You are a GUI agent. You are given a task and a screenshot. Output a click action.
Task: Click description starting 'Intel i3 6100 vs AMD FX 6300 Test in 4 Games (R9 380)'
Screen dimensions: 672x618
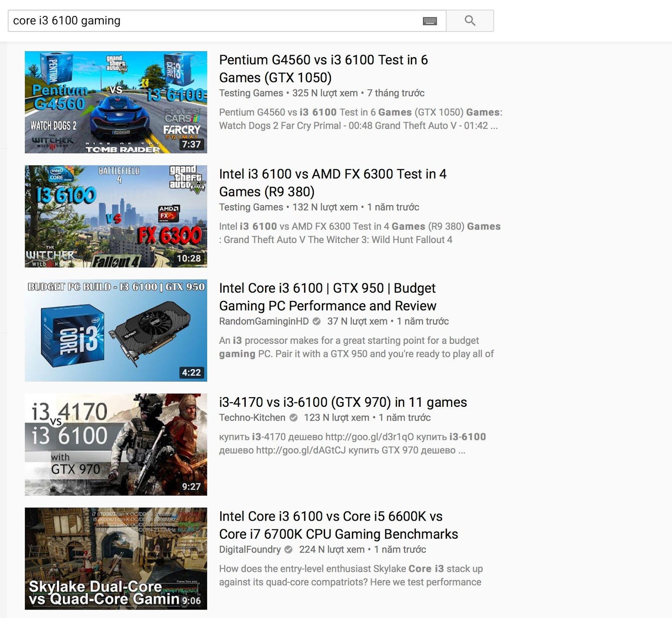coord(360,233)
